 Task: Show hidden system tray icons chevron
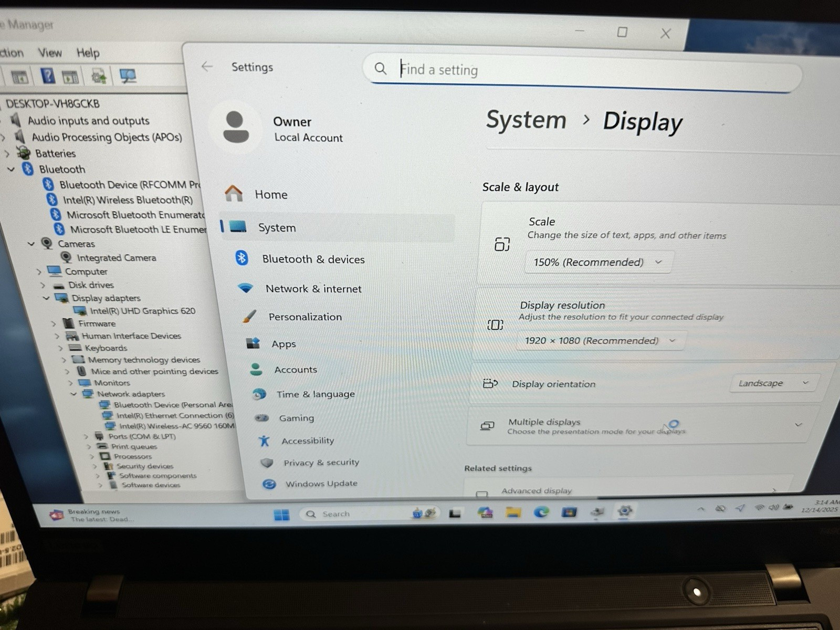(701, 509)
